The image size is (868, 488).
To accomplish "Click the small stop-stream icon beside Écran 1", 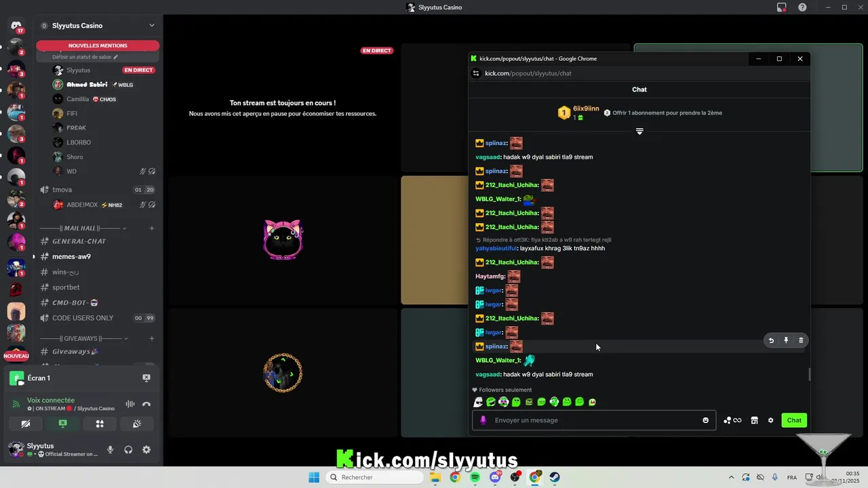I will 146,378.
